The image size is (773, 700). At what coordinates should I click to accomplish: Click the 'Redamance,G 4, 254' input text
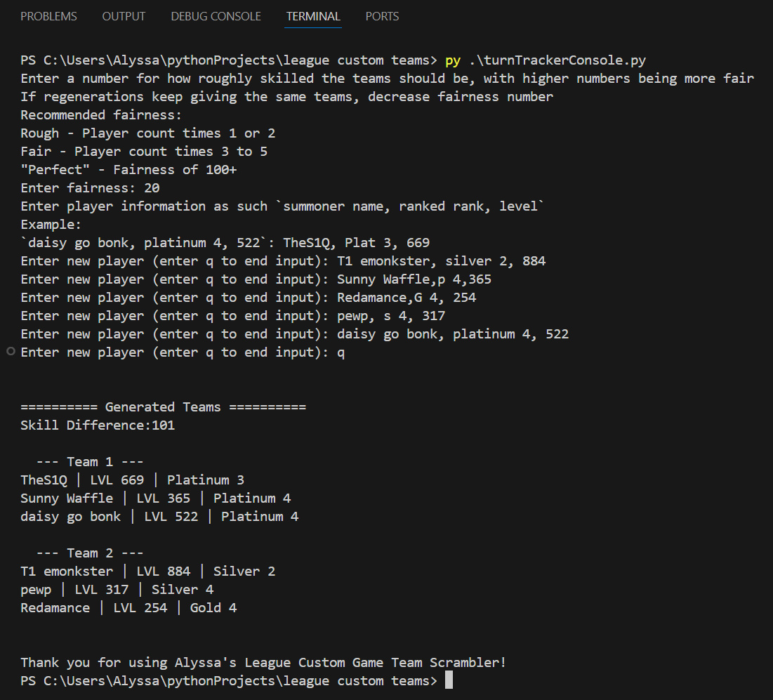(407, 297)
